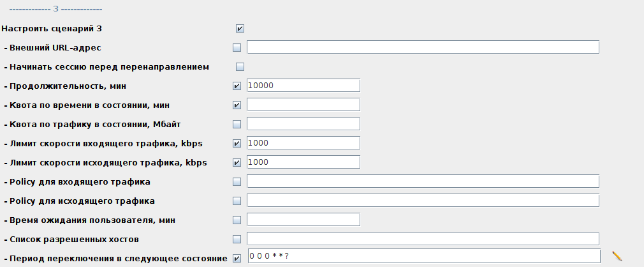Tick the 'Список разрешенных хостов' checkbox
Viewport: 644px width, 267px height.
coord(237,239)
